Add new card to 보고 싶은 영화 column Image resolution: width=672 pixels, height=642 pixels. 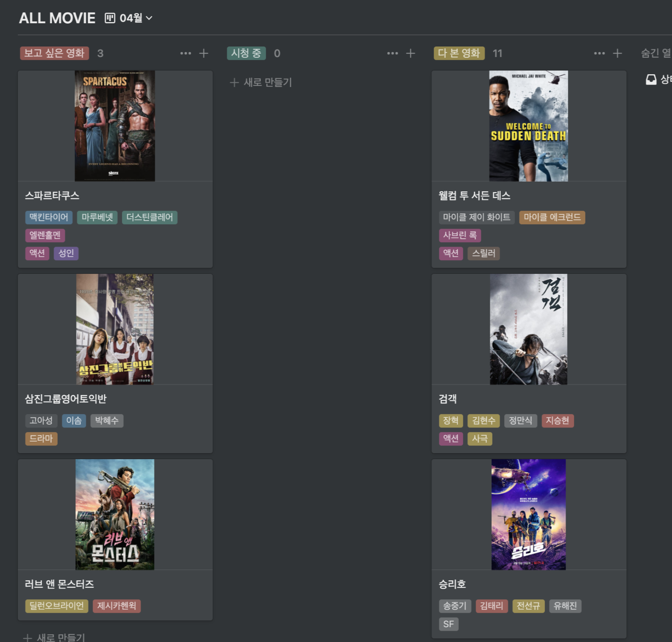[204, 53]
